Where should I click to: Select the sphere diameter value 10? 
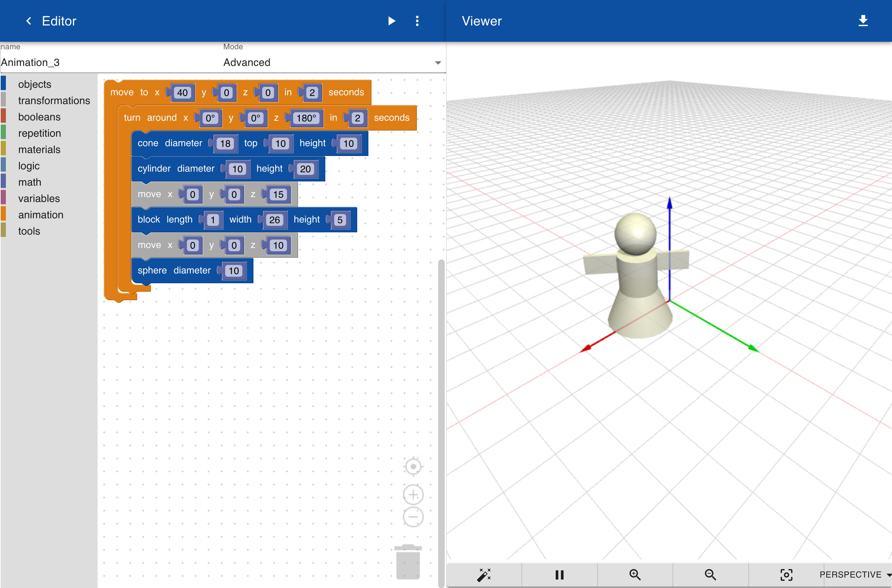233,271
